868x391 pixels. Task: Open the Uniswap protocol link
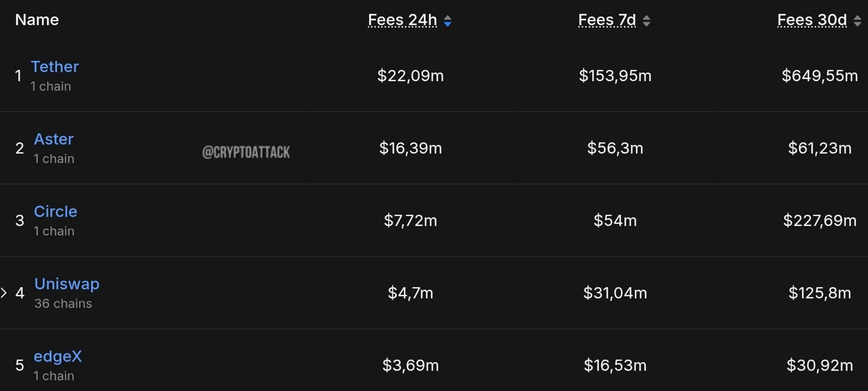(x=67, y=284)
